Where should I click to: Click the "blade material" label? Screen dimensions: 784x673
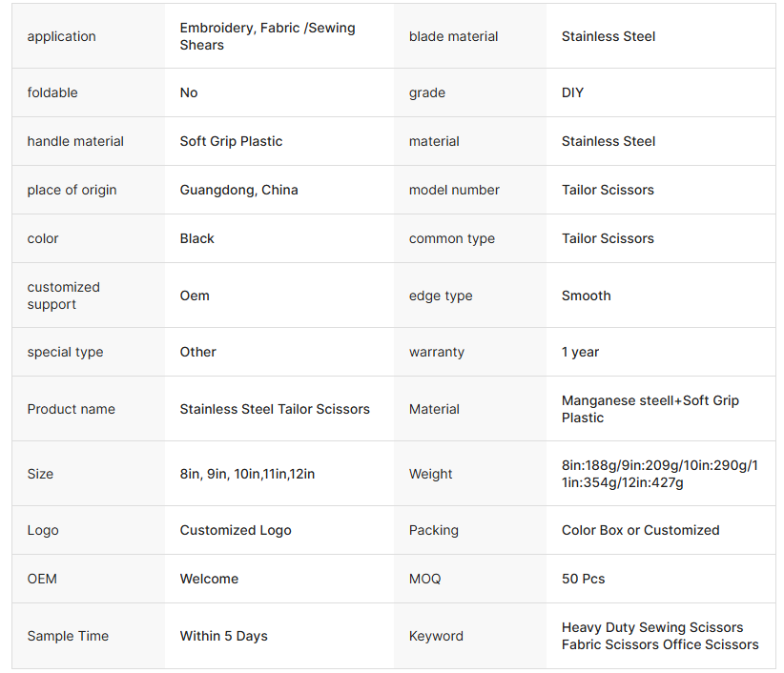(453, 36)
